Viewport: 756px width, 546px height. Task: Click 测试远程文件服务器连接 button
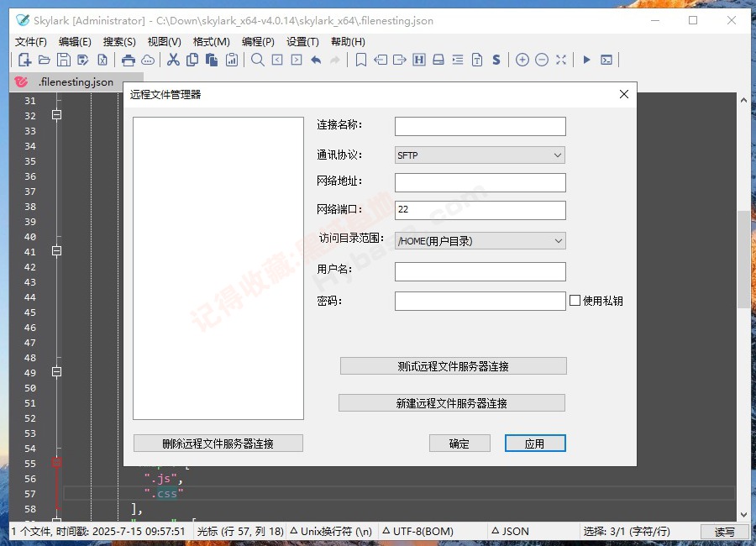[x=454, y=366]
